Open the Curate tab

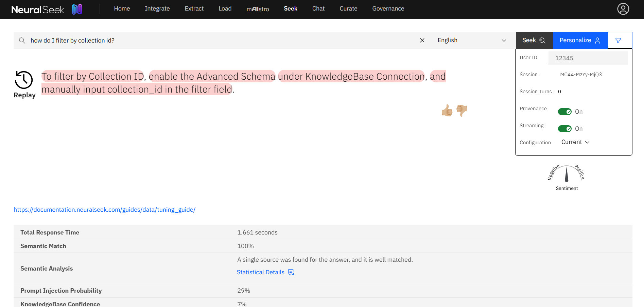pos(348,9)
